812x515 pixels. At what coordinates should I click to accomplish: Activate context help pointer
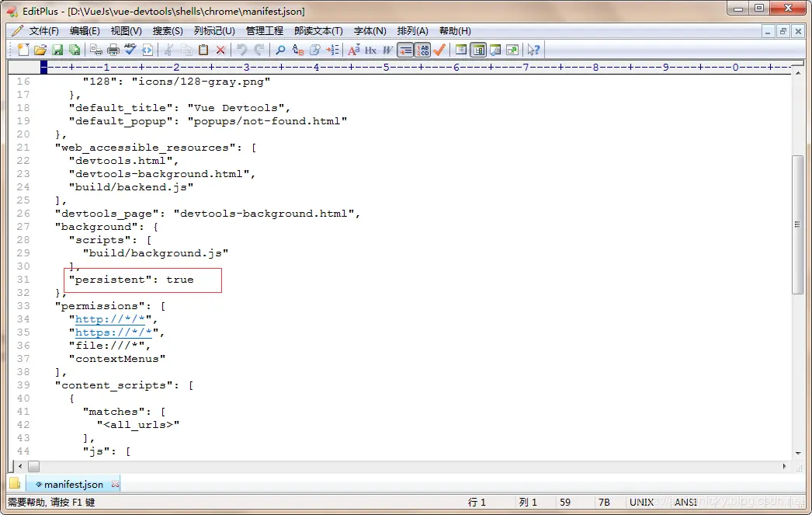pos(534,50)
